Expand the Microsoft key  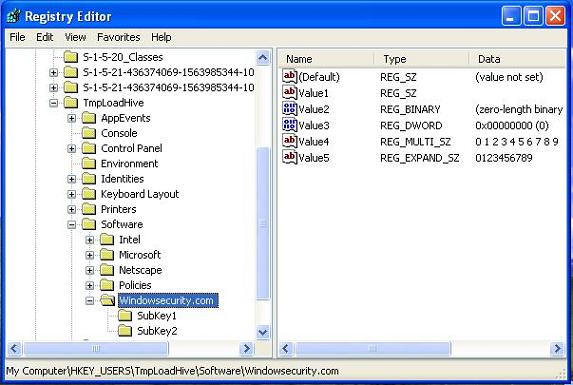pyautogui.click(x=90, y=255)
